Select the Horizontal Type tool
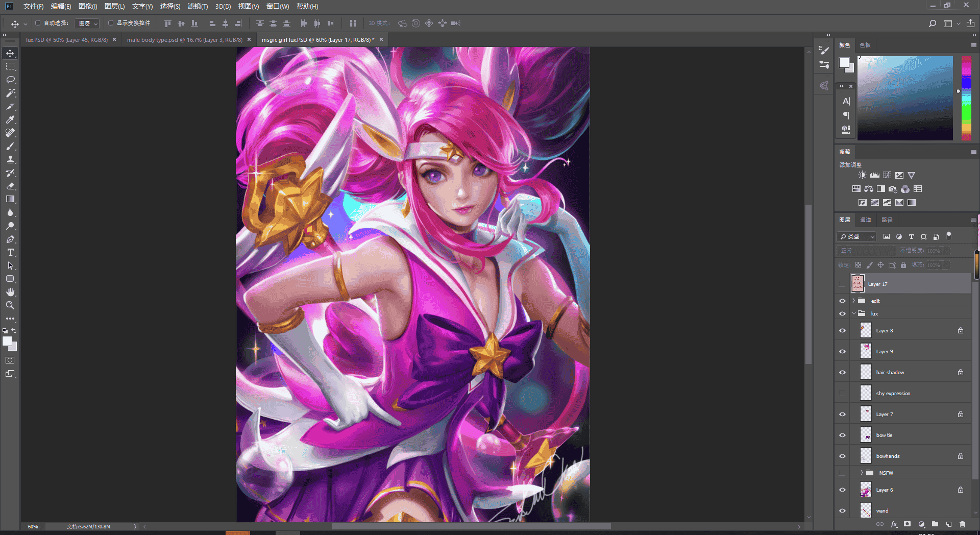 tap(10, 252)
